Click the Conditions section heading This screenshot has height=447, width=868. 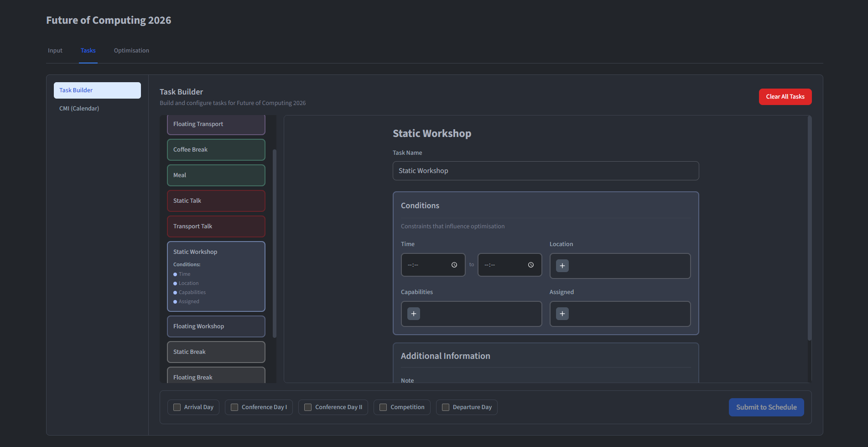(420, 206)
